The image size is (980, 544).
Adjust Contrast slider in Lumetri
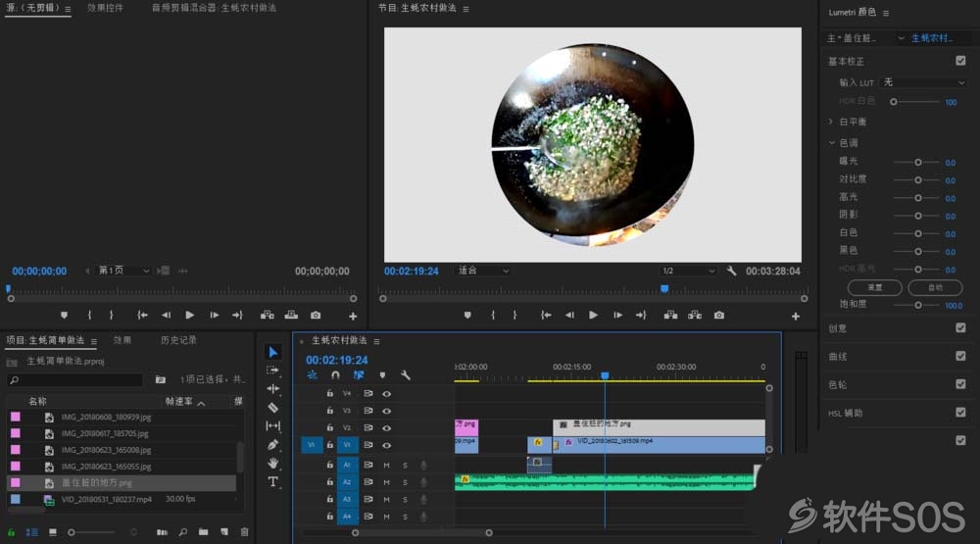tap(917, 180)
